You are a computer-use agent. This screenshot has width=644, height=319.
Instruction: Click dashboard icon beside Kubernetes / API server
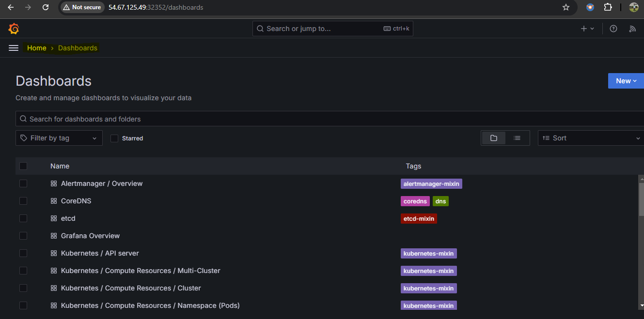click(54, 253)
